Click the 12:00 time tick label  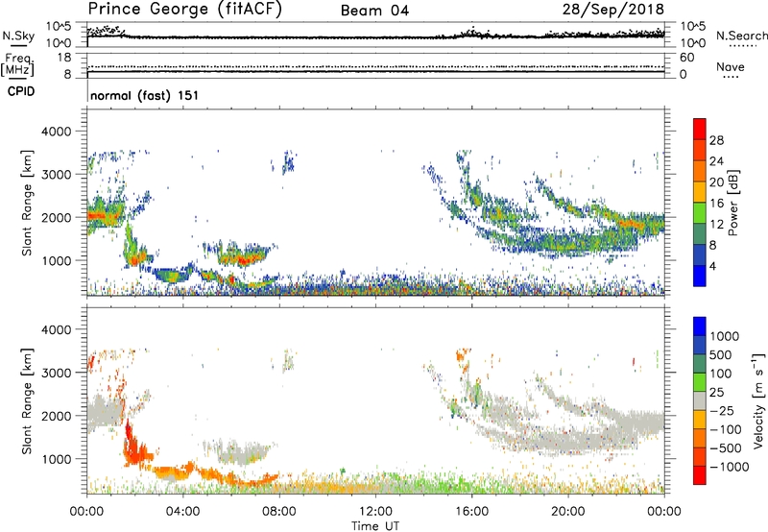click(375, 512)
